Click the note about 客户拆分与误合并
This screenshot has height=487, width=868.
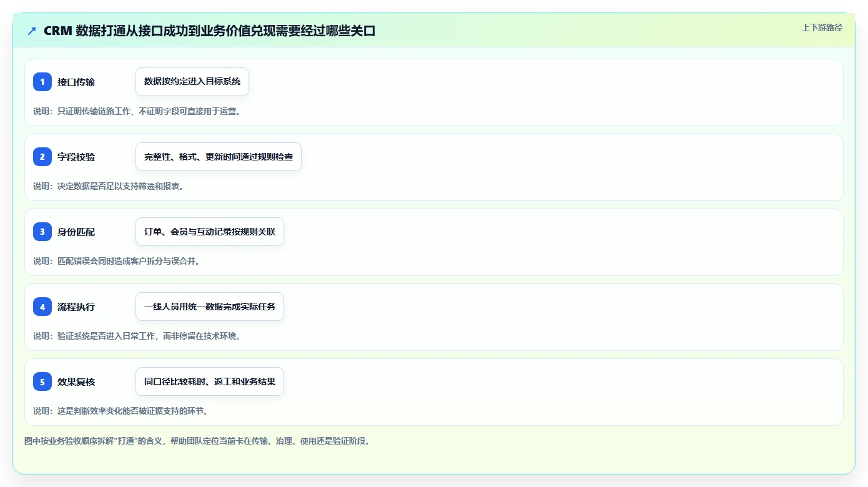point(117,261)
